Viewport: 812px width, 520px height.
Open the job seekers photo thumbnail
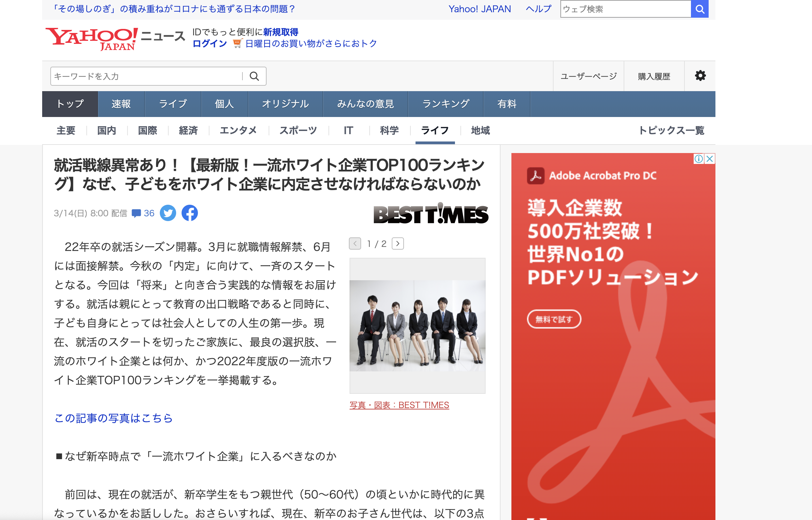point(418,325)
